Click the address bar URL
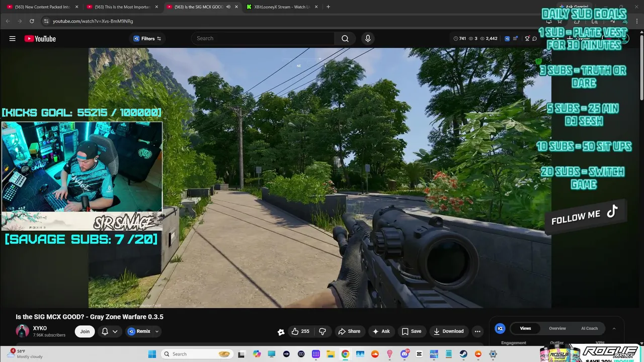The image size is (644, 362). click(x=93, y=21)
